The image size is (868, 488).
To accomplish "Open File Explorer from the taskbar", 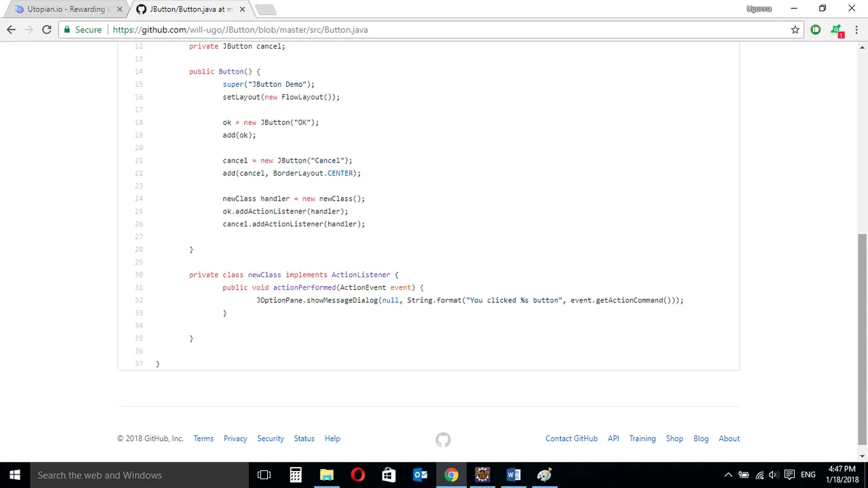I will pyautogui.click(x=327, y=475).
